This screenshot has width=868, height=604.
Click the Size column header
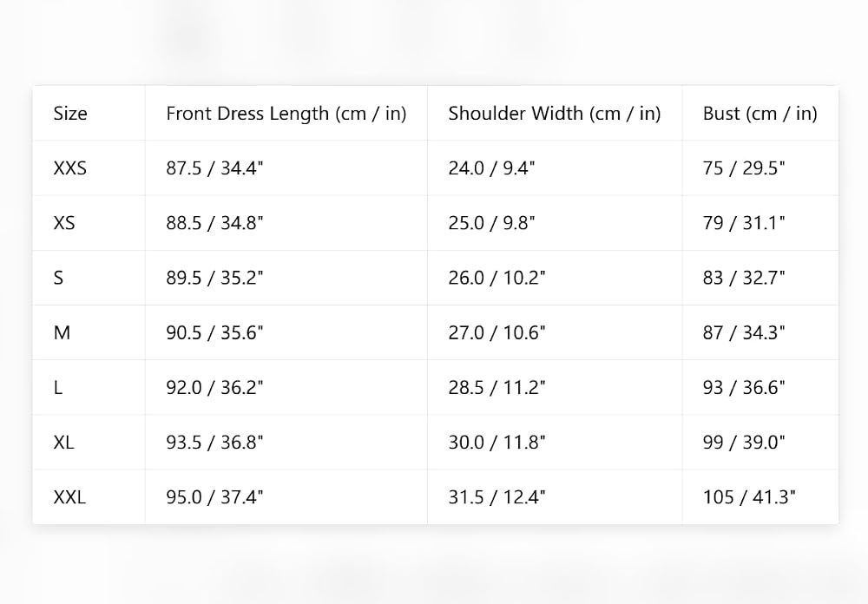click(x=70, y=113)
